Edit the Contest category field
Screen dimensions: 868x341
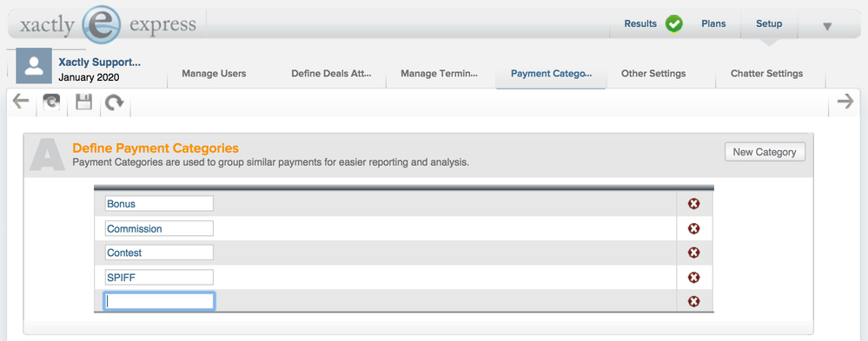159,252
